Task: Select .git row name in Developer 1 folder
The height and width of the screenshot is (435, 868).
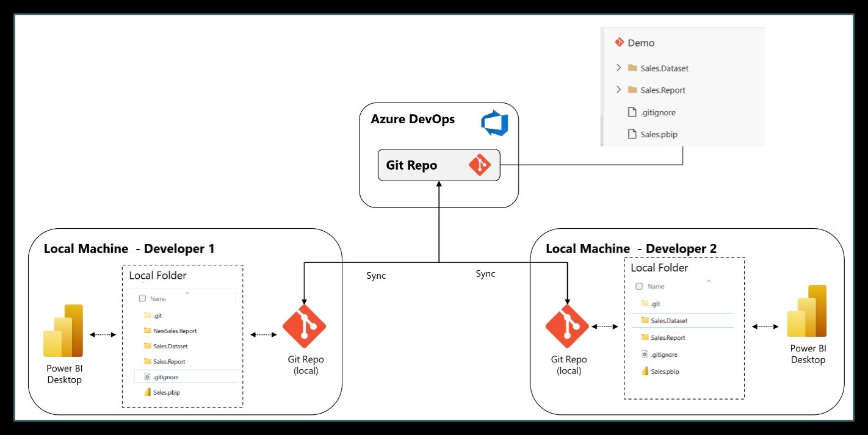Action: [x=158, y=315]
